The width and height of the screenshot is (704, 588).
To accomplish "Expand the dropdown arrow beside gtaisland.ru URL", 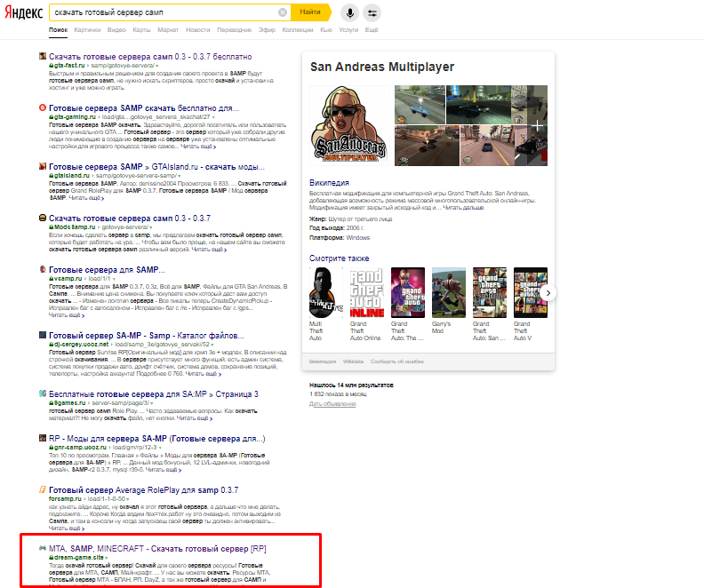I will click(180, 176).
